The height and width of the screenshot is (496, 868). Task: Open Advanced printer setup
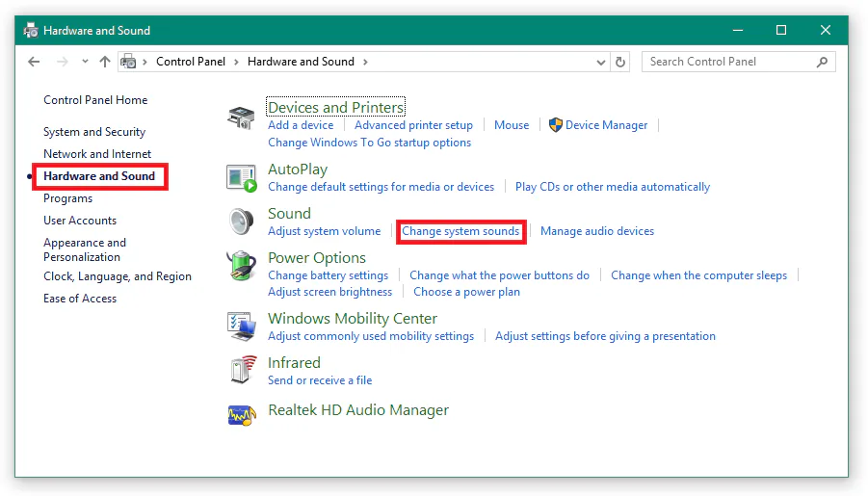click(413, 125)
